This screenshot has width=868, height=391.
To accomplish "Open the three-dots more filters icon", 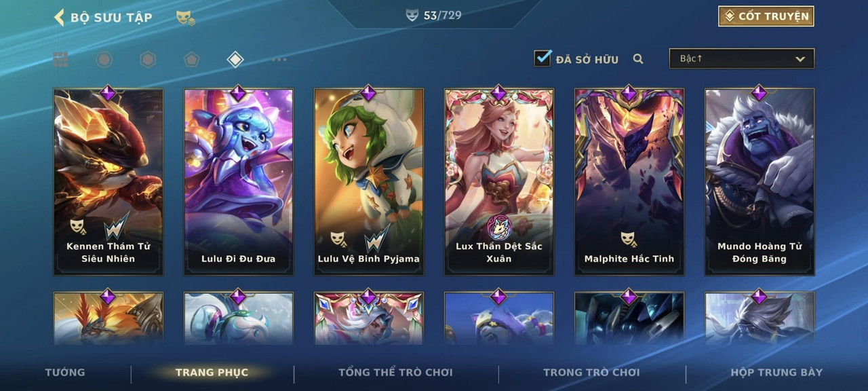I will (x=279, y=60).
